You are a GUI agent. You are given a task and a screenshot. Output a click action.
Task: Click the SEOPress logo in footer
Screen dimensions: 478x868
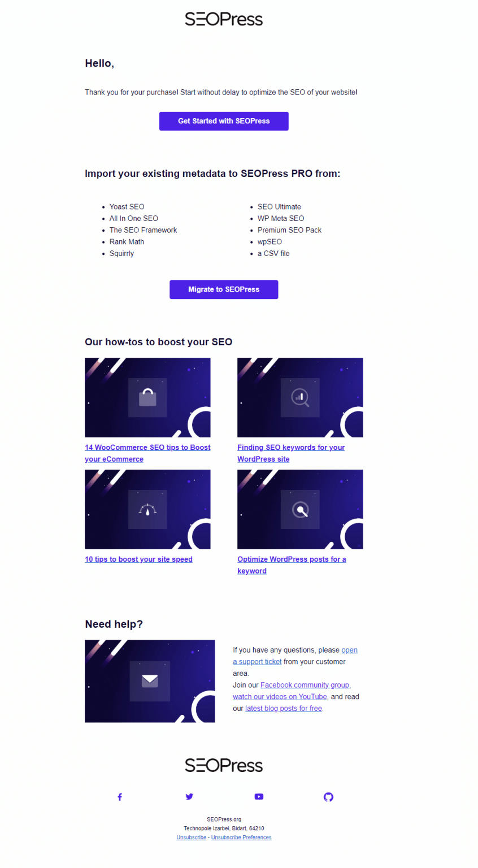(224, 765)
